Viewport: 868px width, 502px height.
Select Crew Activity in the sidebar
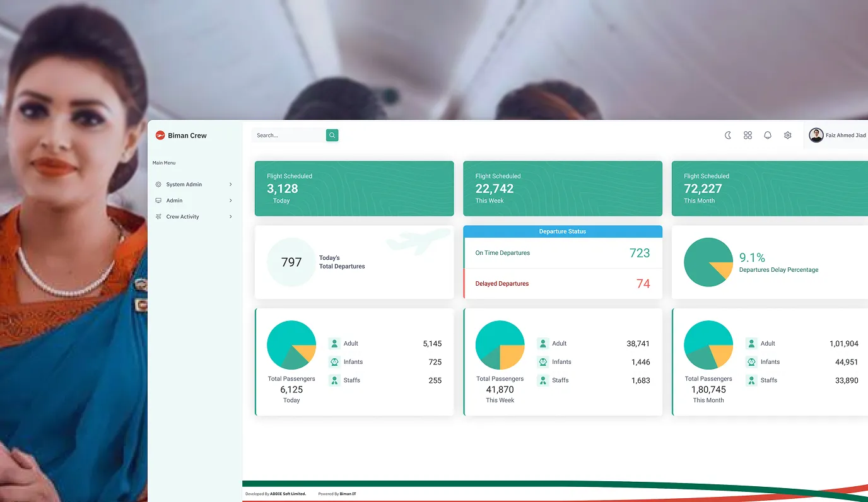click(182, 216)
